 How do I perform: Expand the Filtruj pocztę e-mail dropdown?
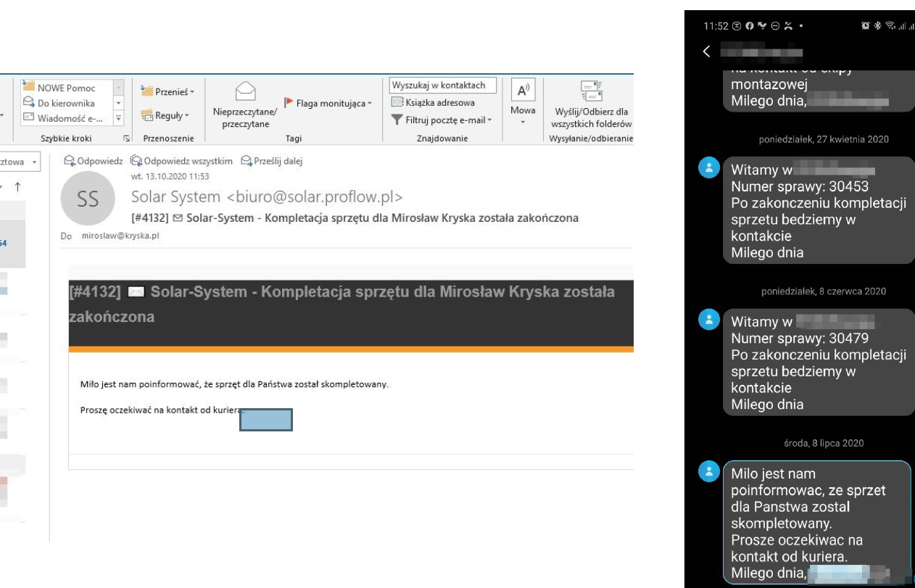click(441, 120)
